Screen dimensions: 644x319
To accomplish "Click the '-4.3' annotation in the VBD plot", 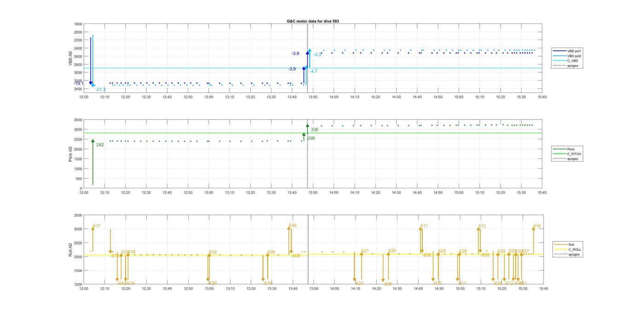I will pos(317,54).
